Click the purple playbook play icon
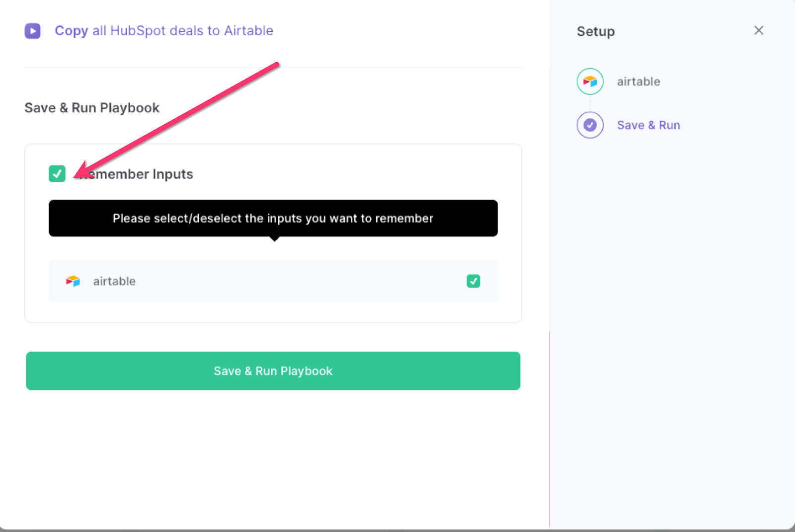 pos(33,31)
